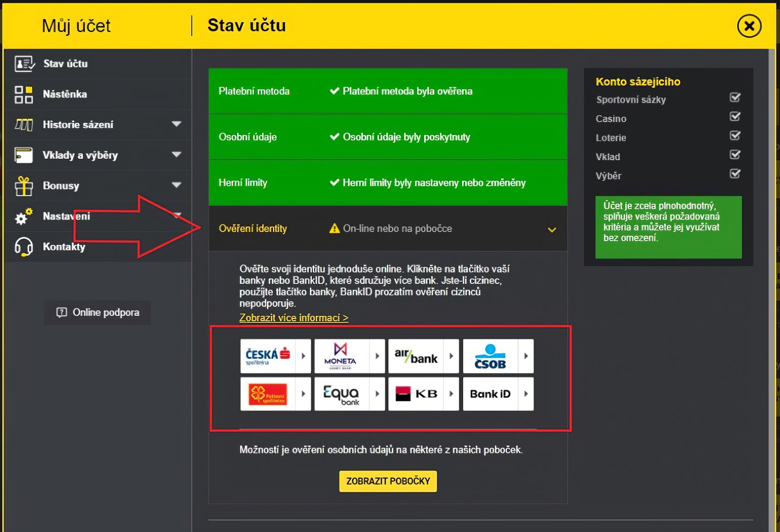
Task: Click the ZOBRAZIT POBOČKY button
Action: (x=388, y=481)
